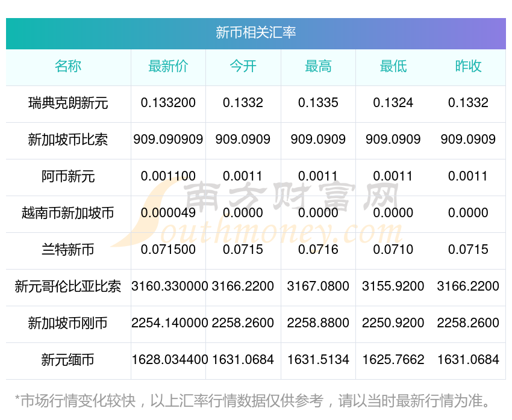512x420 pixels.
Task: Click the 最高 value 0.0716
Action: [318, 250]
